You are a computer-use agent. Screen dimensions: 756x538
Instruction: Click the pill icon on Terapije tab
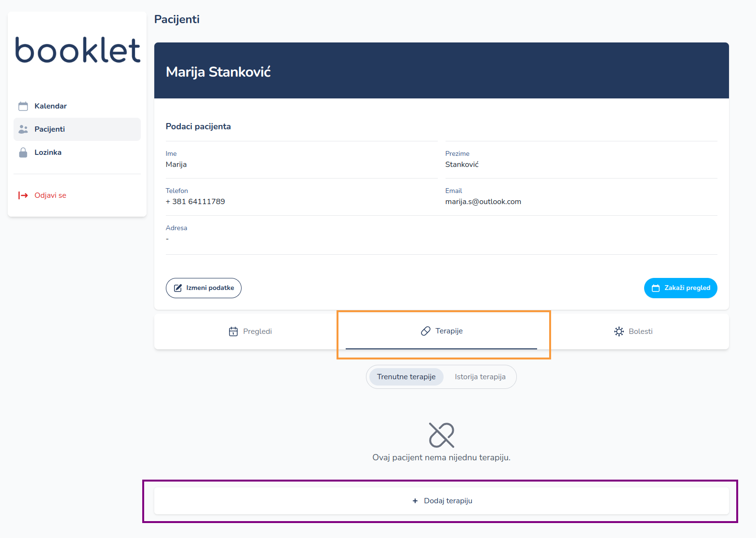pyautogui.click(x=426, y=331)
